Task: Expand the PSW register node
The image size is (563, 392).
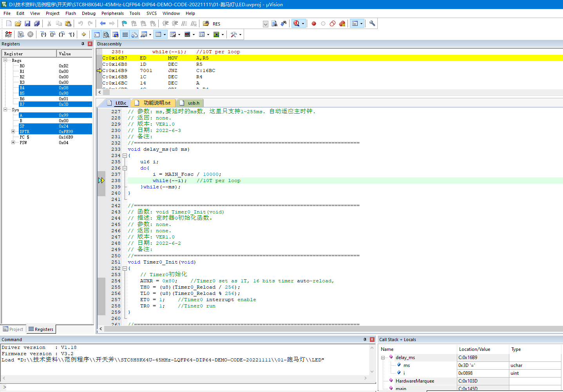Action: coord(13,143)
